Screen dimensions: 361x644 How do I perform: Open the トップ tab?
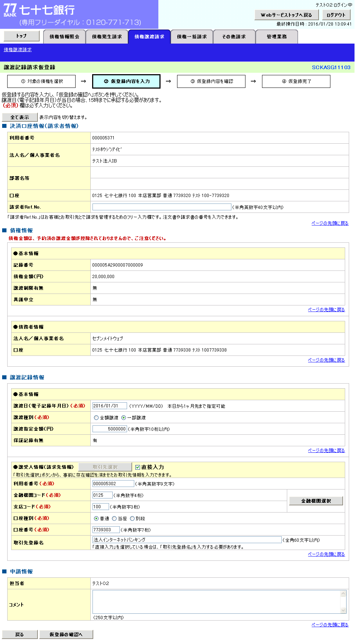[x=21, y=36]
